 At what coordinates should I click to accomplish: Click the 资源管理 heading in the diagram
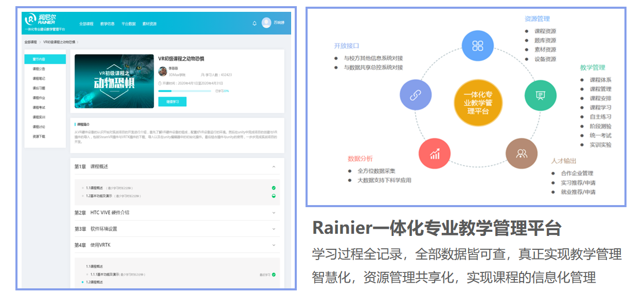[x=537, y=19]
